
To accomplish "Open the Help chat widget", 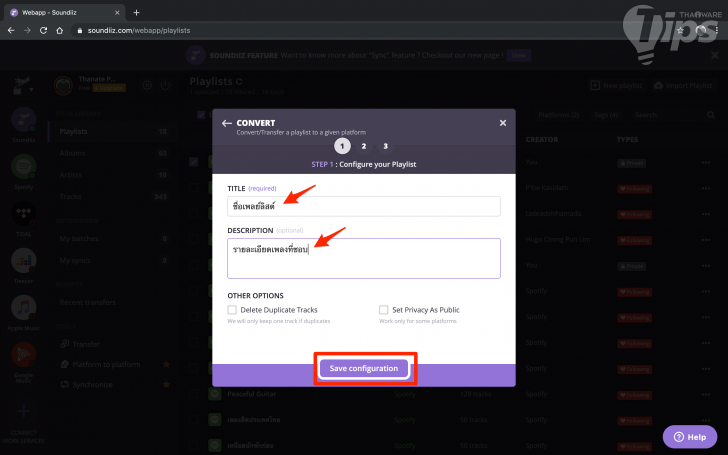I will click(x=689, y=437).
